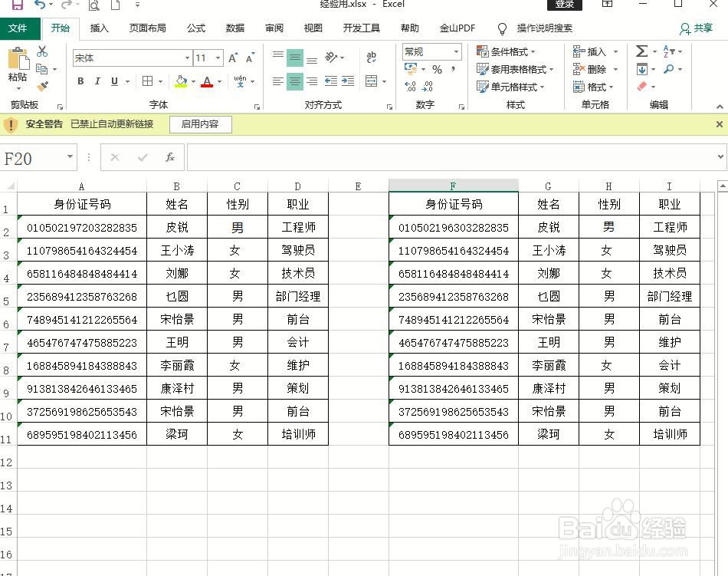Open Find and Select magnifier icon
This screenshot has width=728, height=576.
[668, 69]
